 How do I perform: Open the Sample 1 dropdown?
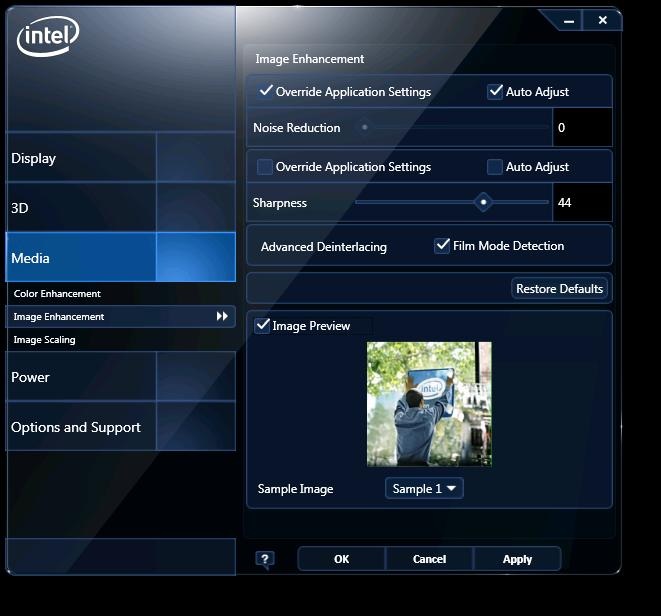coord(424,488)
